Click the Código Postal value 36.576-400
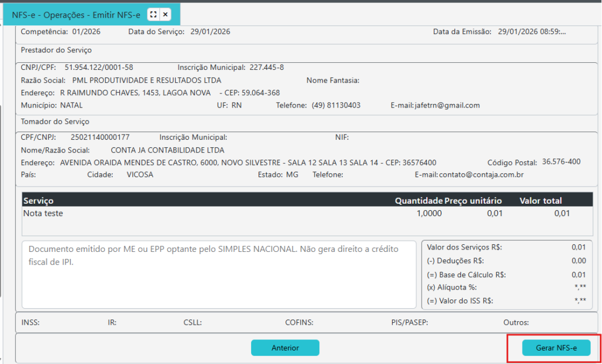This screenshot has height=364, width=602. click(561, 161)
